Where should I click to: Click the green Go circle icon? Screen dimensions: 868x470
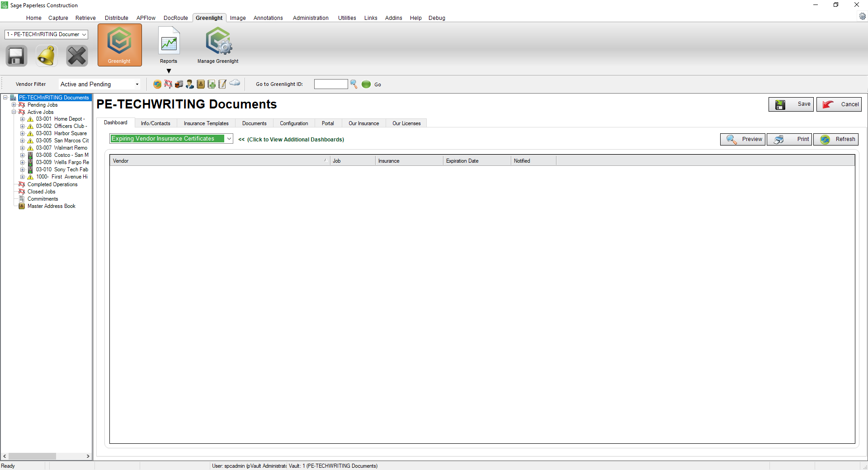point(366,84)
